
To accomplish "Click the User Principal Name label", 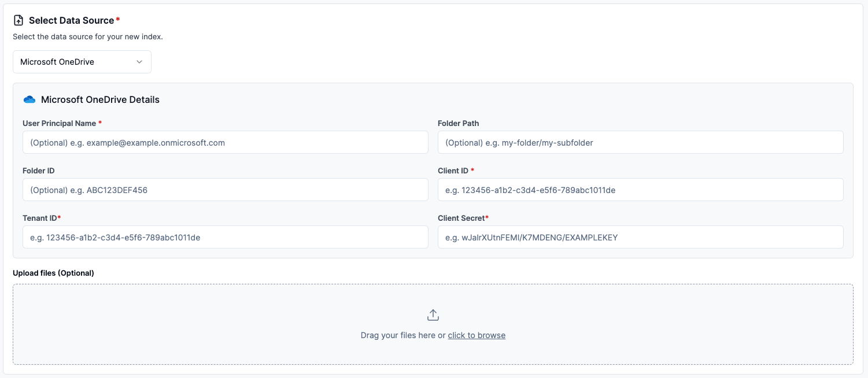I will (60, 123).
